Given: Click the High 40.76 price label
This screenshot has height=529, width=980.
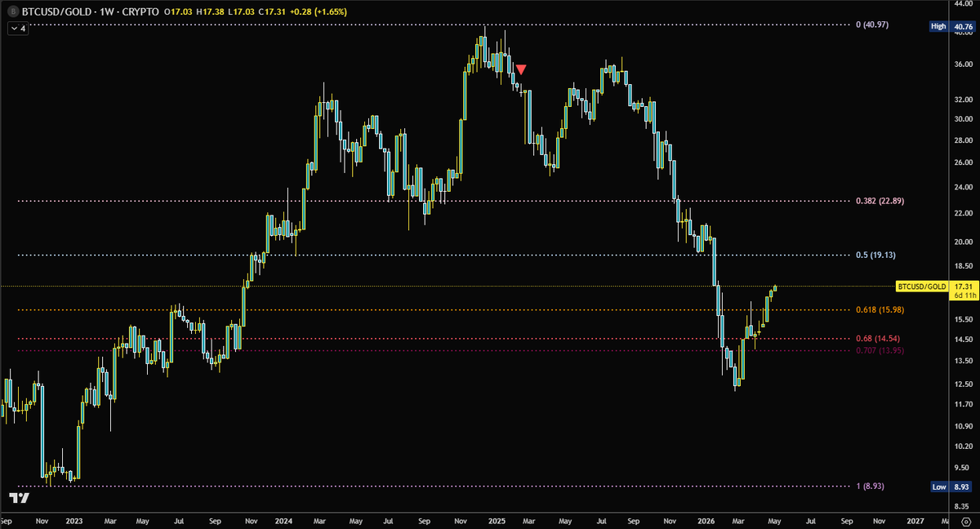Looking at the screenshot, I should coord(952,26).
